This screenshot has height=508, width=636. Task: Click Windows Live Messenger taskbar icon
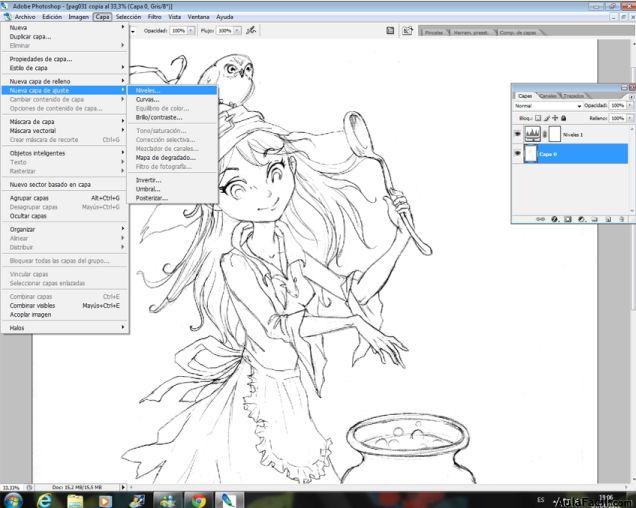coord(168,501)
